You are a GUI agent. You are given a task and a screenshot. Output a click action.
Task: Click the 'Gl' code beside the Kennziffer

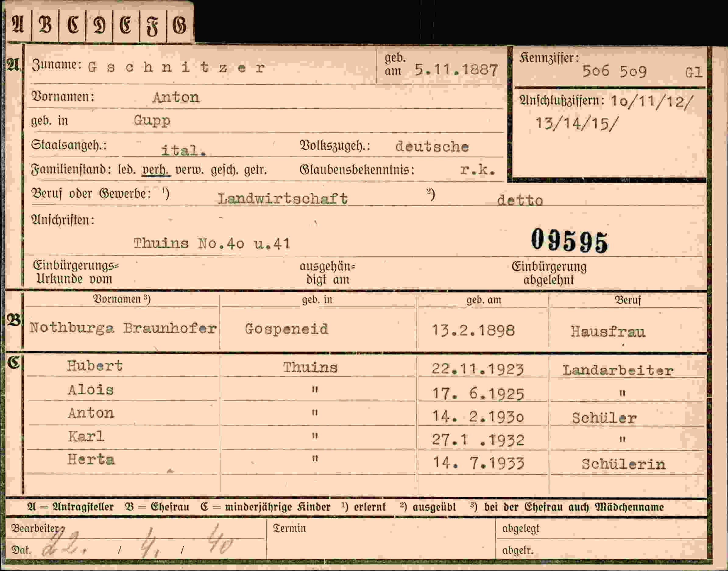coord(694,72)
